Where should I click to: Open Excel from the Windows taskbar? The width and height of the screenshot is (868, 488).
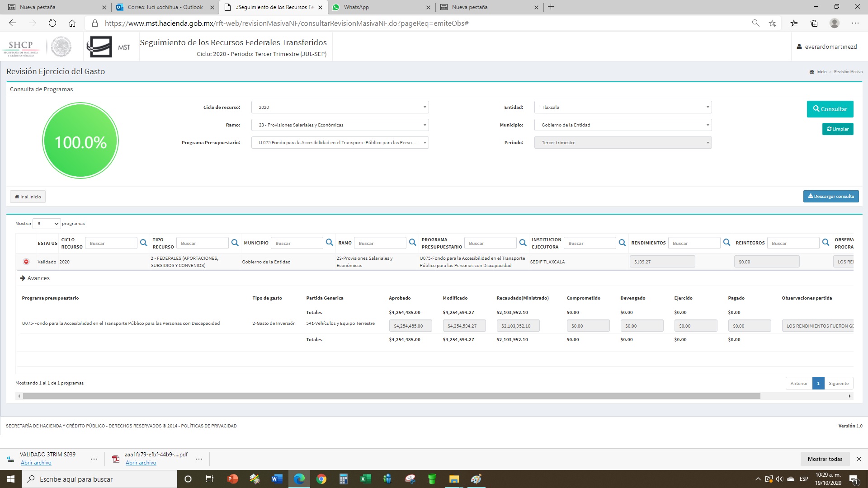click(x=365, y=479)
